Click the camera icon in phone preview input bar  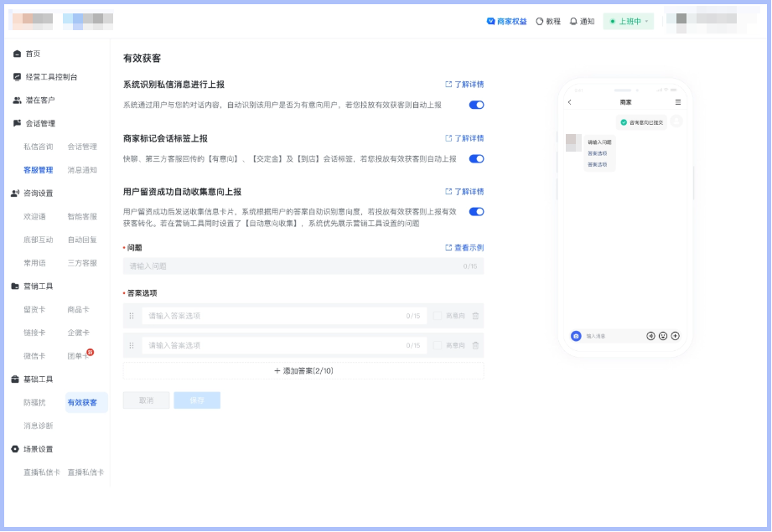click(x=575, y=336)
